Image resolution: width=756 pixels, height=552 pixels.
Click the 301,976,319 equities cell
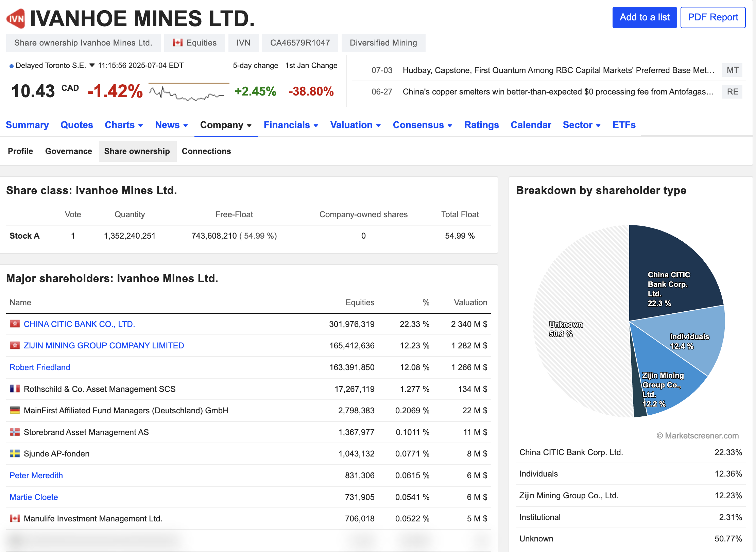[351, 324]
